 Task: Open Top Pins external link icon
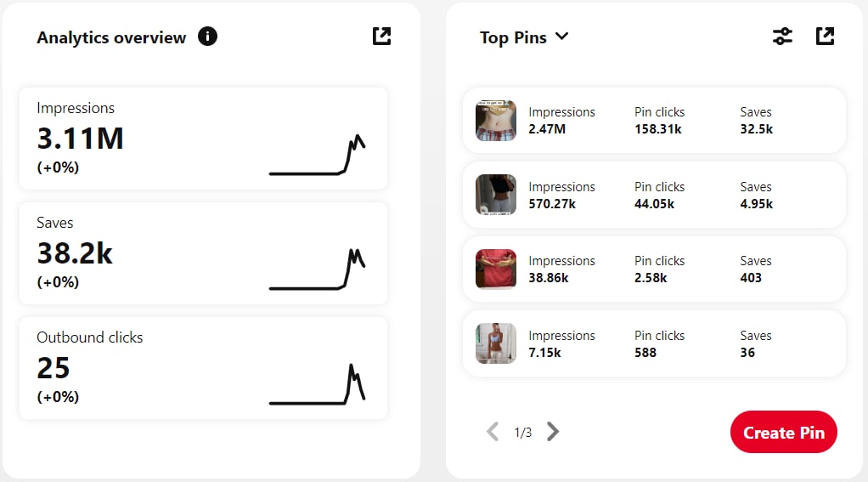click(825, 36)
